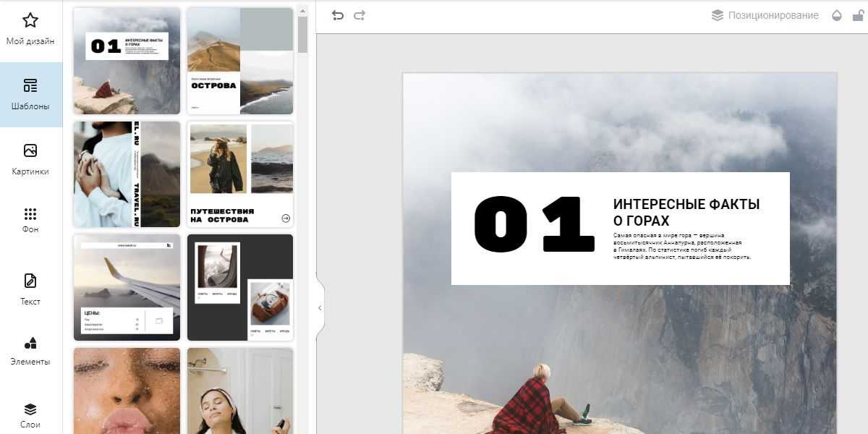This screenshot has height=434, width=868.
Task: Select the Шаблоны sidebar tab
Action: [30, 94]
